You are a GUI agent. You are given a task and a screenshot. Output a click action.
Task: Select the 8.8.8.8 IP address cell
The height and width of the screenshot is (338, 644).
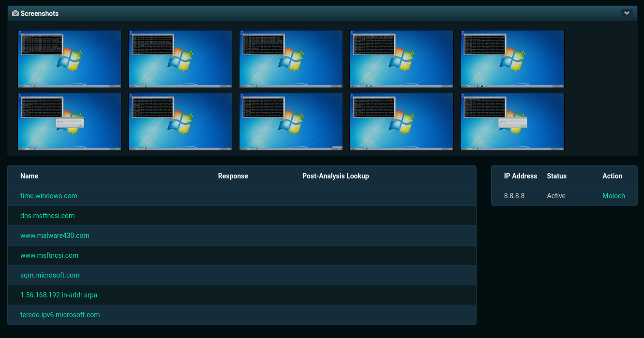point(514,196)
